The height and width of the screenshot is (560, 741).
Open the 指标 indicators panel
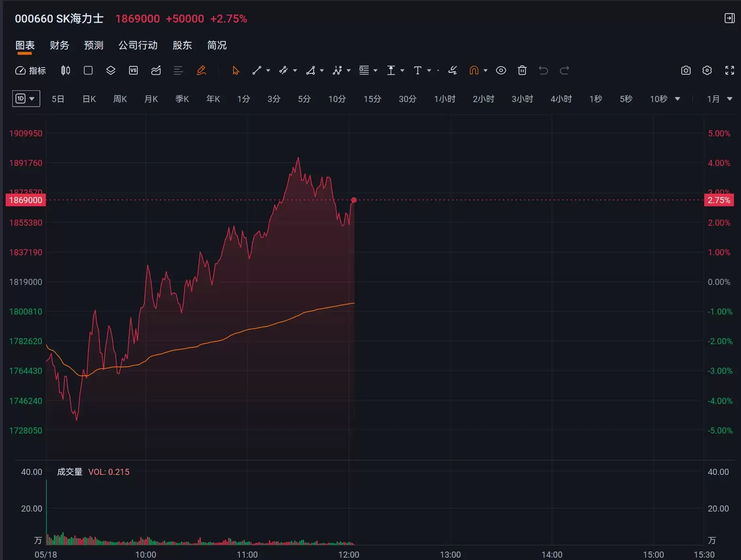31,71
